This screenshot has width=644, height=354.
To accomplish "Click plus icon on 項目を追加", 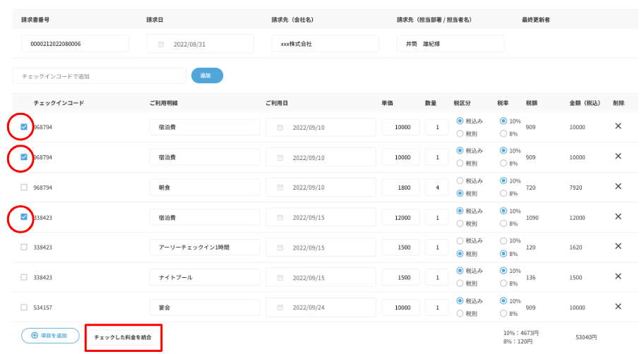I will click(x=33, y=336).
